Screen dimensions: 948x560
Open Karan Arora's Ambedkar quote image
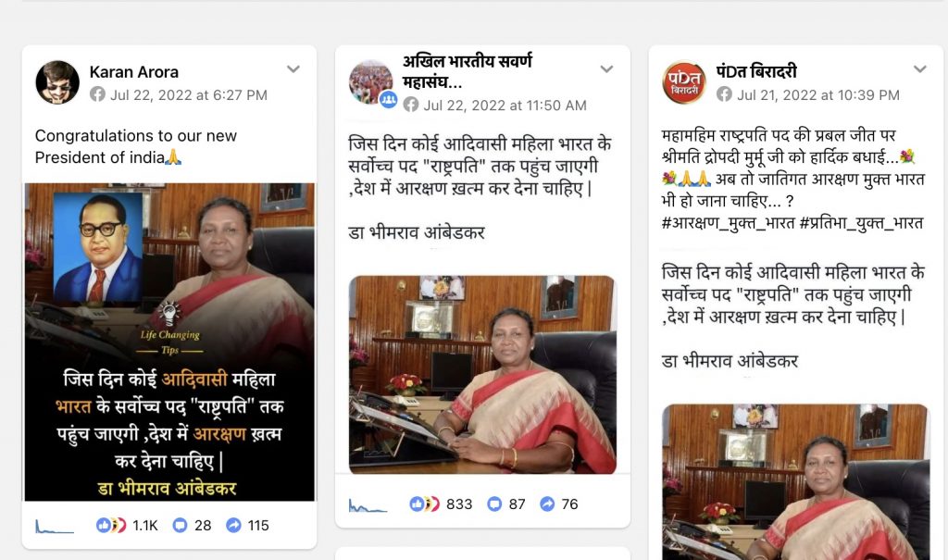pos(170,342)
